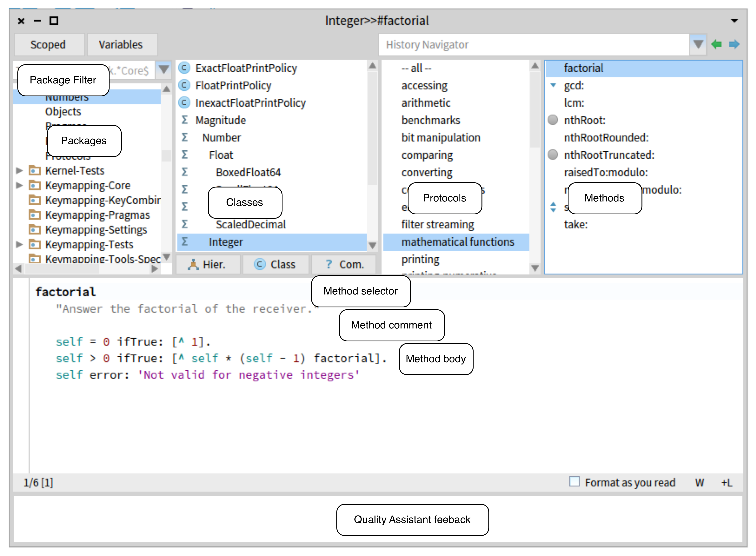Click the Scoped button

pos(49,44)
